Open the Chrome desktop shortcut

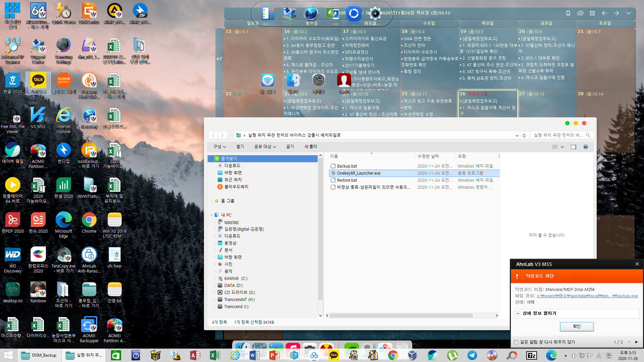point(89,223)
